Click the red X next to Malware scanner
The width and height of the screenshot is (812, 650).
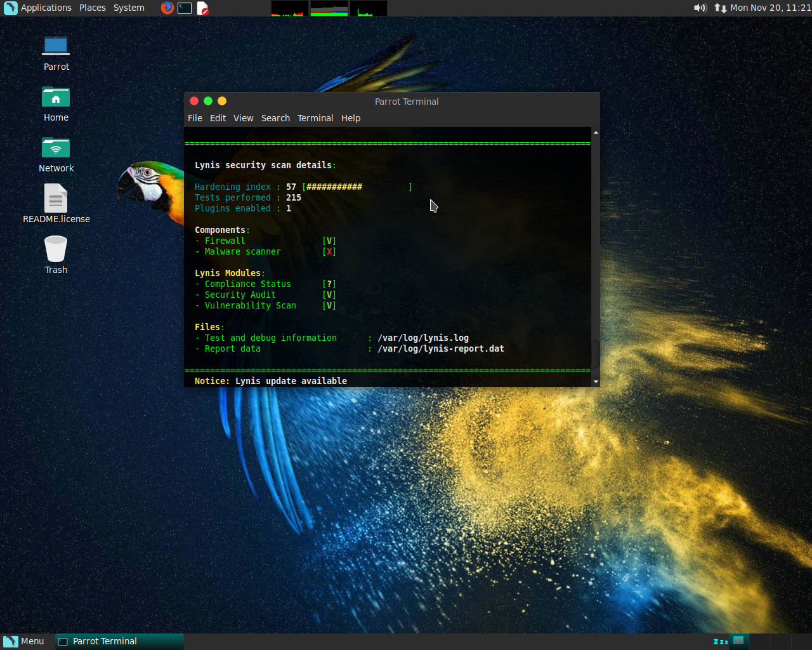329,251
